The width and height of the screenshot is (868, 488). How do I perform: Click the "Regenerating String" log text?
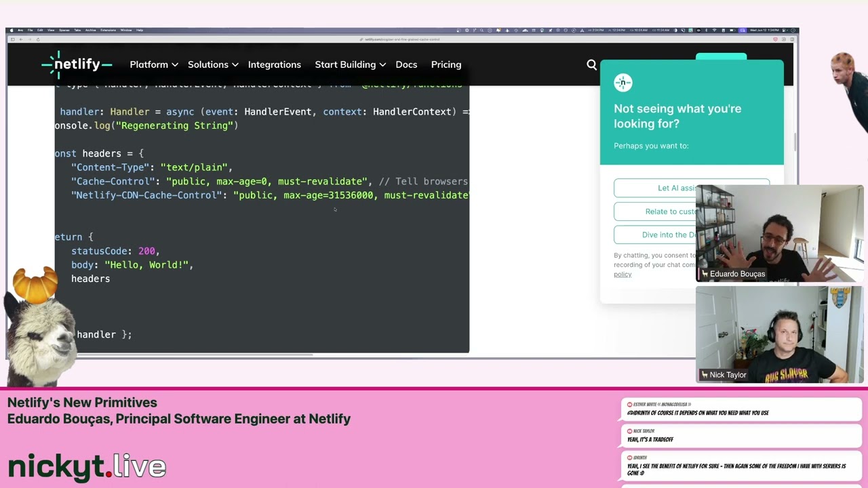174,125
